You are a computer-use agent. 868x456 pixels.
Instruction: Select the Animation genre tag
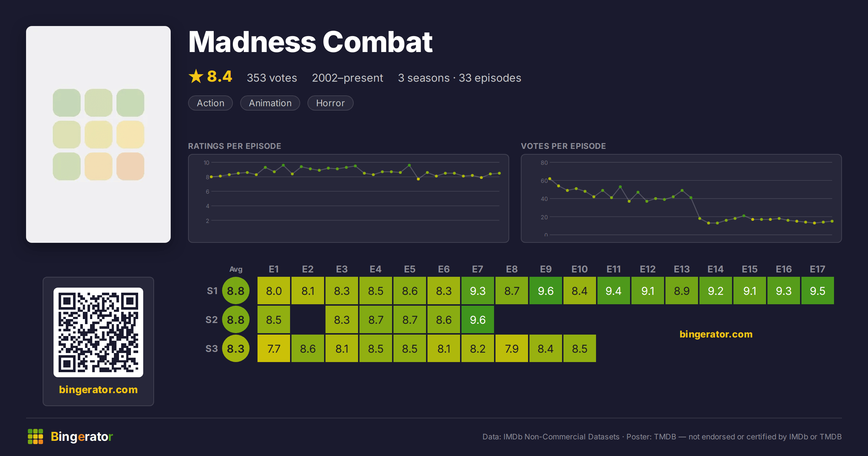270,103
